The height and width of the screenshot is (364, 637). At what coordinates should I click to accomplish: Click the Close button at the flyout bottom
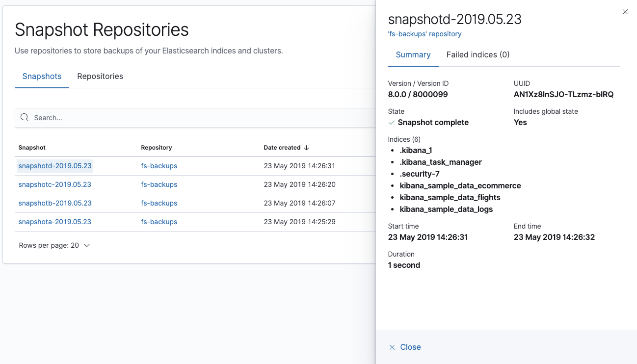[x=410, y=347]
